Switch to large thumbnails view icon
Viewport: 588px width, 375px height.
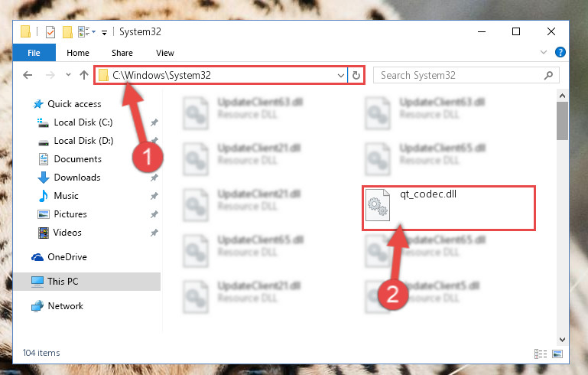pyautogui.click(x=557, y=354)
